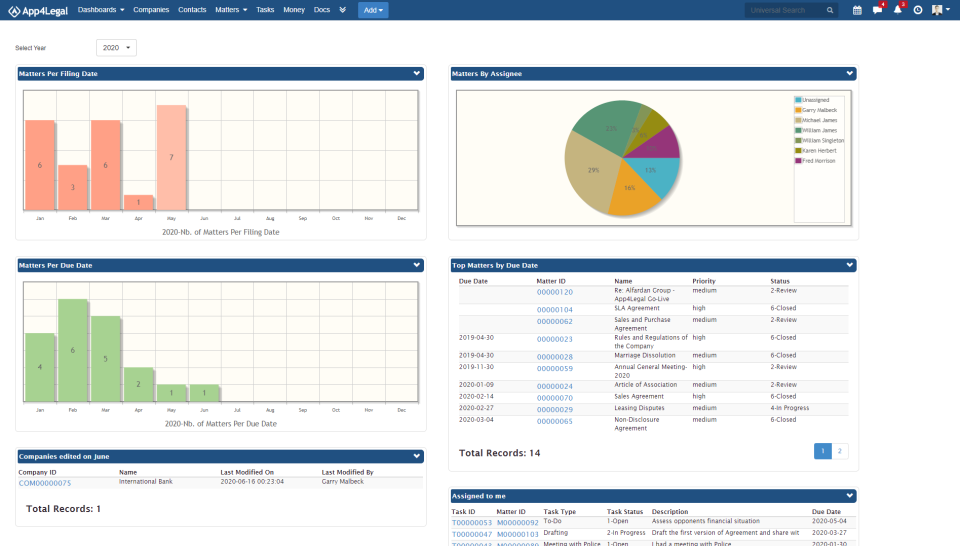Open notifications bell icon
This screenshot has height=546, width=960.
[898, 10]
